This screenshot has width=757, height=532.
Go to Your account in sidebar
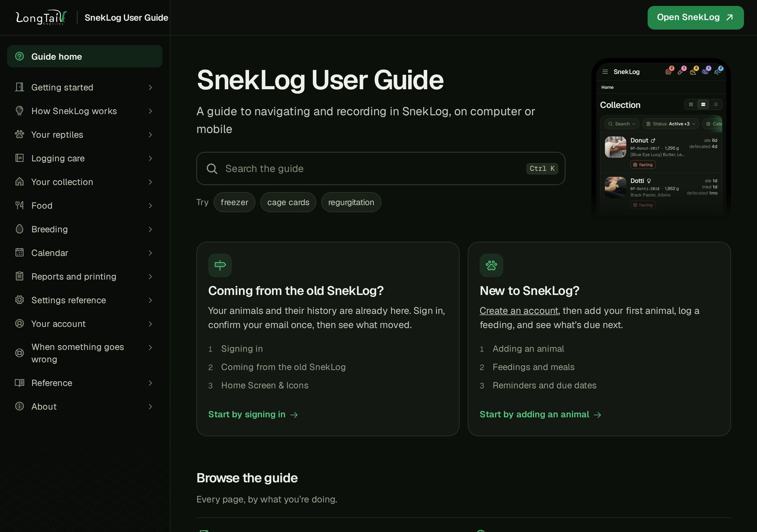pyautogui.click(x=85, y=324)
